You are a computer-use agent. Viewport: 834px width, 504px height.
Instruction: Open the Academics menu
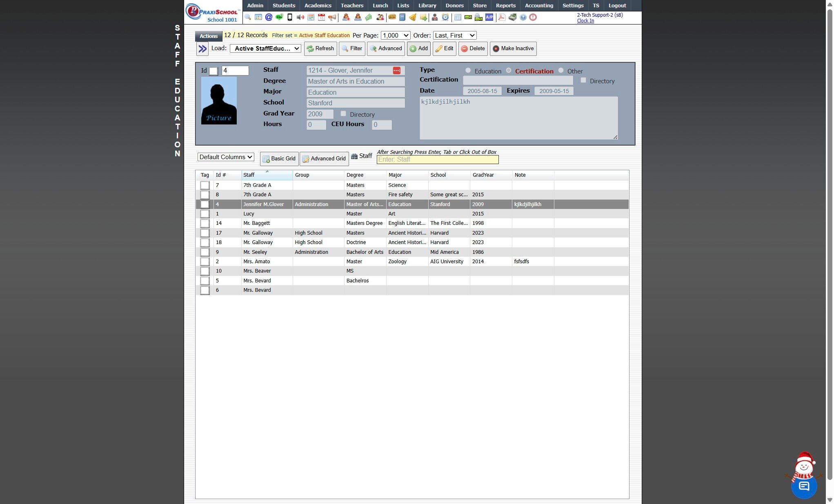(x=318, y=5)
